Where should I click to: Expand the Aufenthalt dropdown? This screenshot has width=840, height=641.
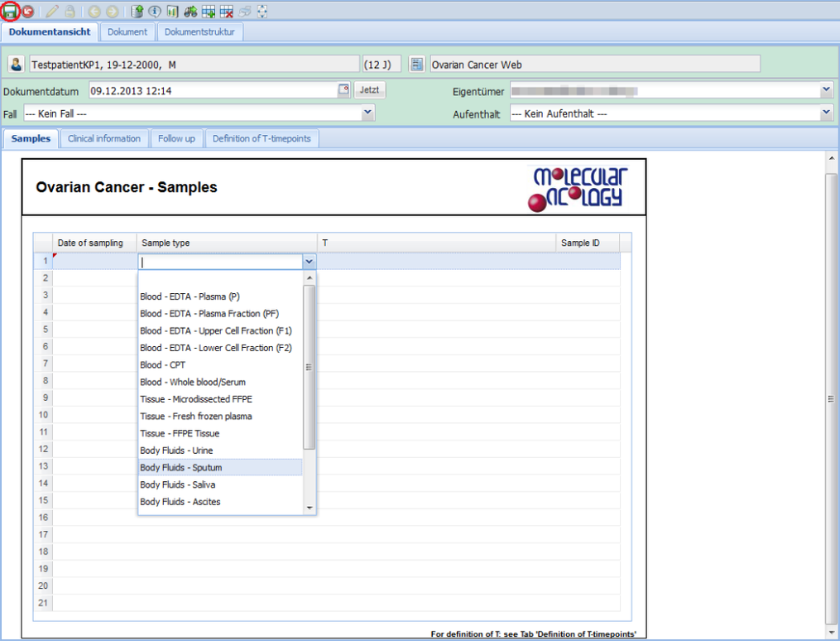pos(826,113)
